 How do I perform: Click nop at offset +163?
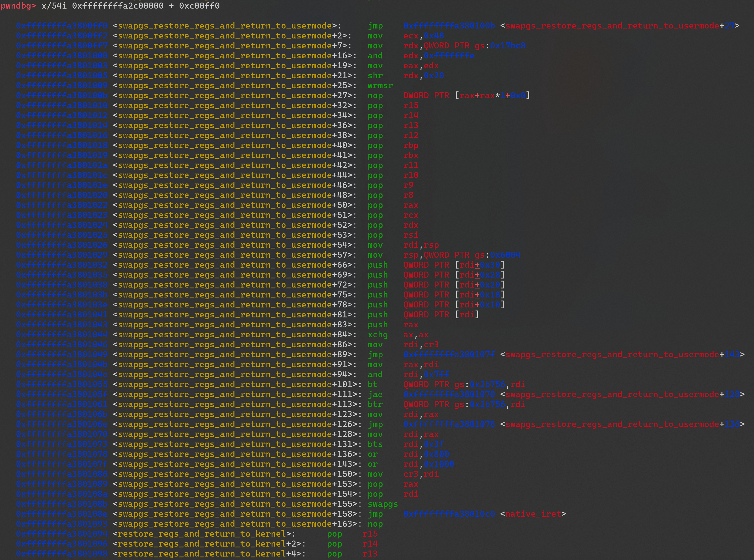[375, 524]
